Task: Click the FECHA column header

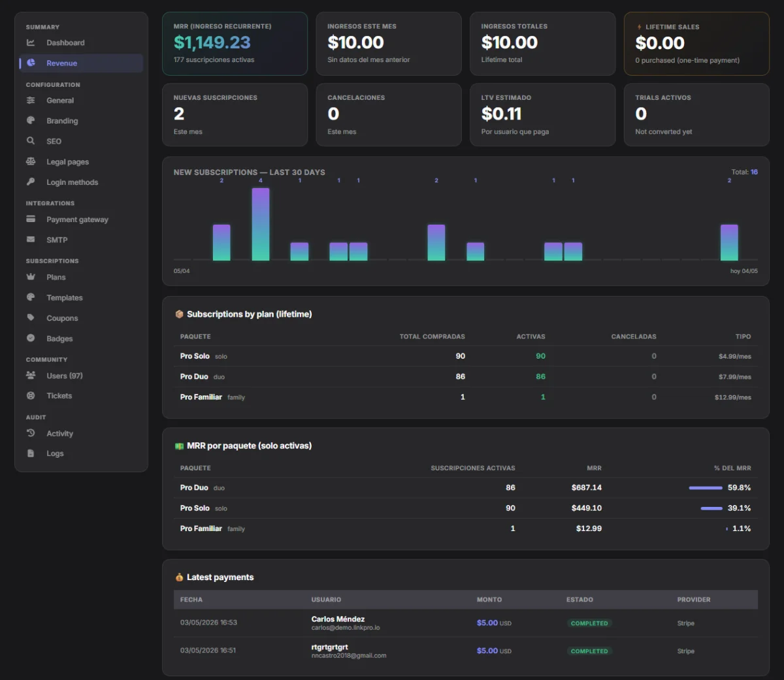Action: (191, 600)
